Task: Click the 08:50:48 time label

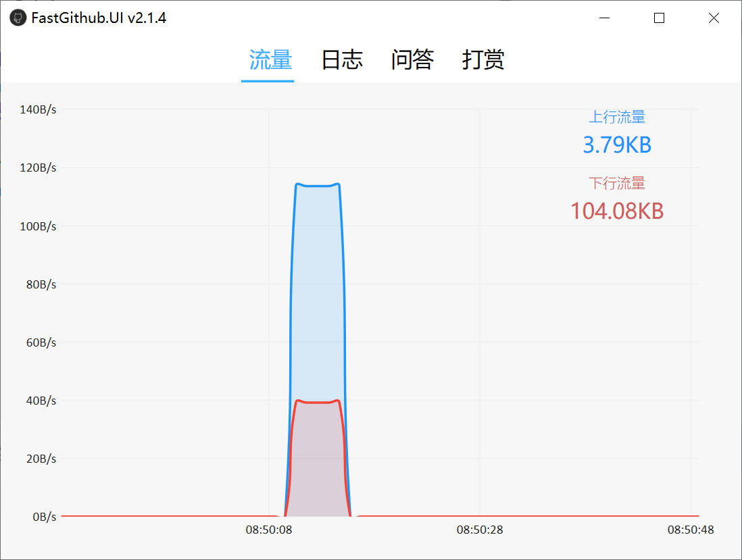Action: point(691,530)
